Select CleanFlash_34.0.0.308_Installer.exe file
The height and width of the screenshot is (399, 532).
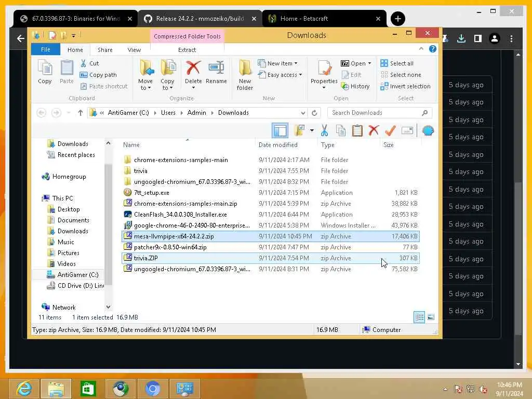click(270, 215)
